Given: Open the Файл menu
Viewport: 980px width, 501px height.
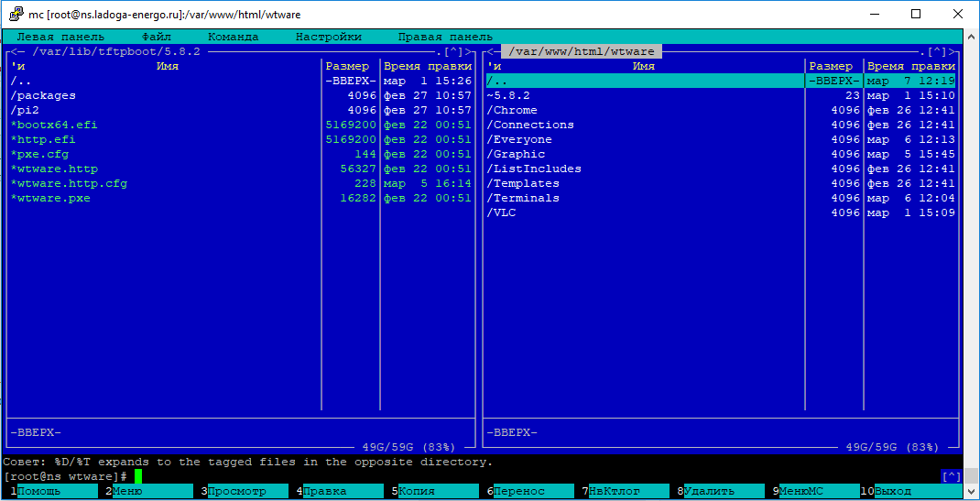Looking at the screenshot, I should tap(157, 37).
